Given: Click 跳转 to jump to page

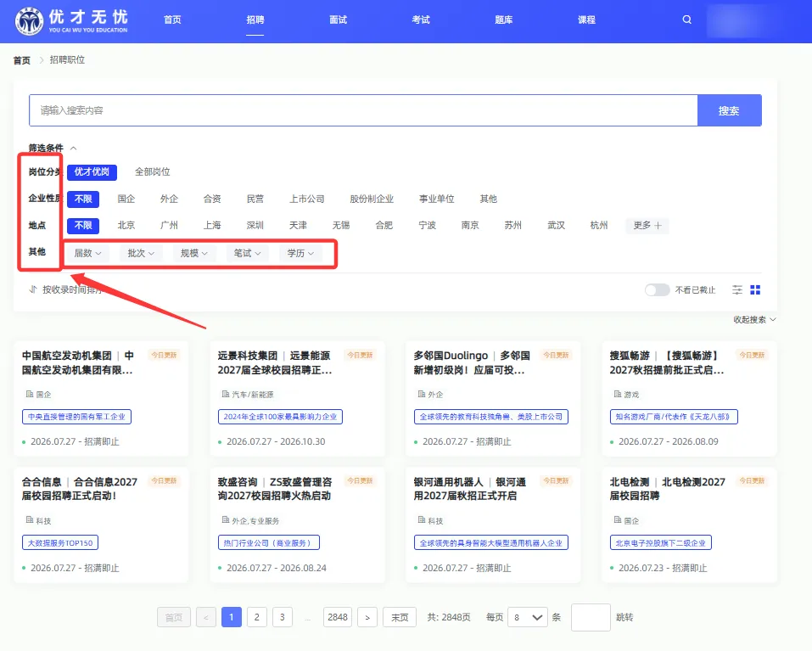Looking at the screenshot, I should pyautogui.click(x=624, y=617).
